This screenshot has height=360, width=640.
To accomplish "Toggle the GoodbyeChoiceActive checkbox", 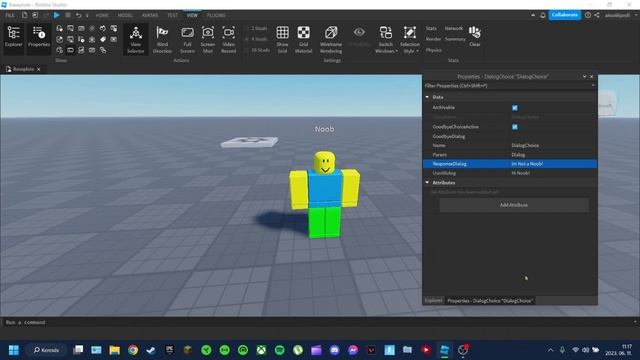I will coord(515,127).
